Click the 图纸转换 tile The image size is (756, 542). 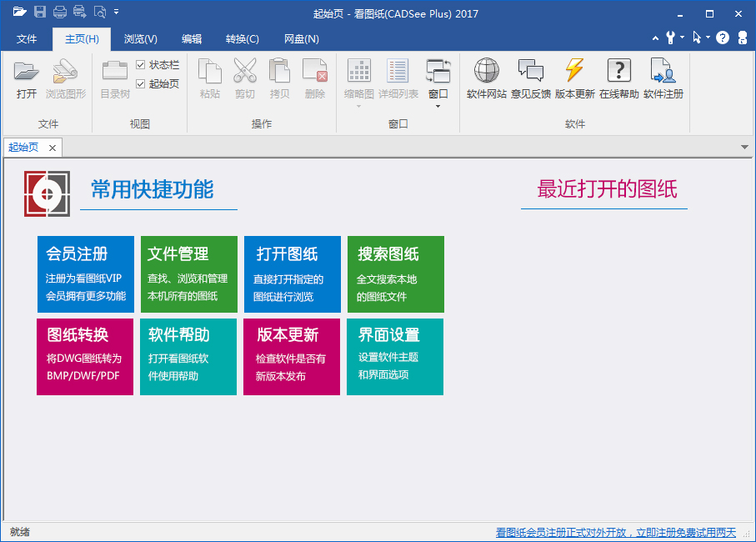tap(85, 357)
